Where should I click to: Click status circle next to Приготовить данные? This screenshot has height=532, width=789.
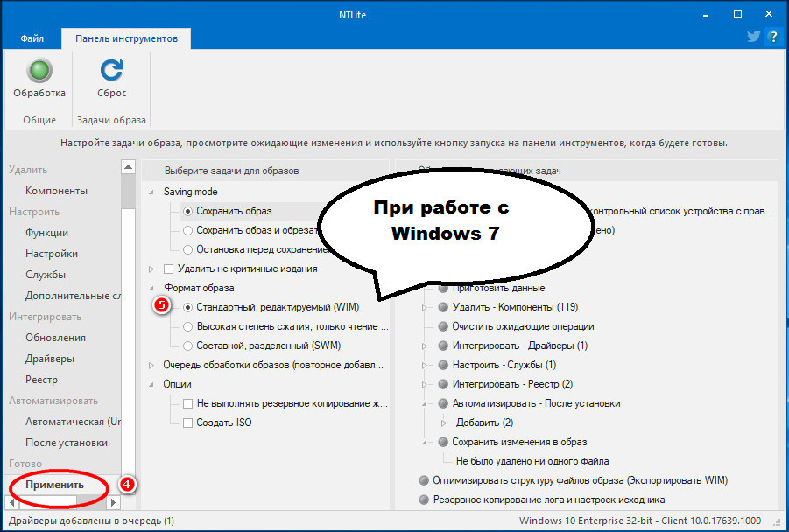point(443,289)
